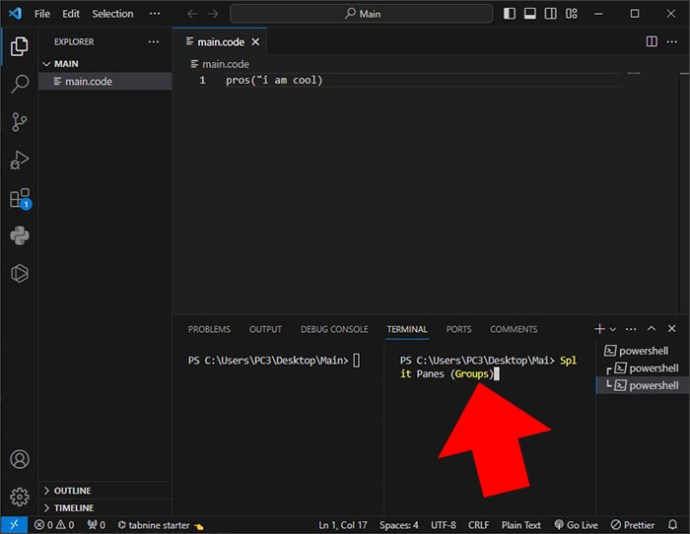Screen dimensions: 690x534
Task: Switch to the COMMENTS tab
Action: (514, 329)
